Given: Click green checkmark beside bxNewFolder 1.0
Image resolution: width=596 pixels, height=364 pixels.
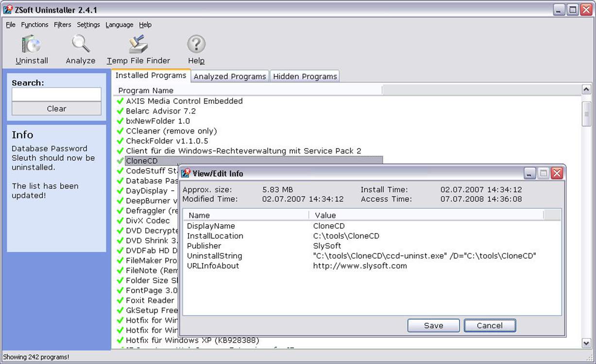Looking at the screenshot, I should (120, 121).
